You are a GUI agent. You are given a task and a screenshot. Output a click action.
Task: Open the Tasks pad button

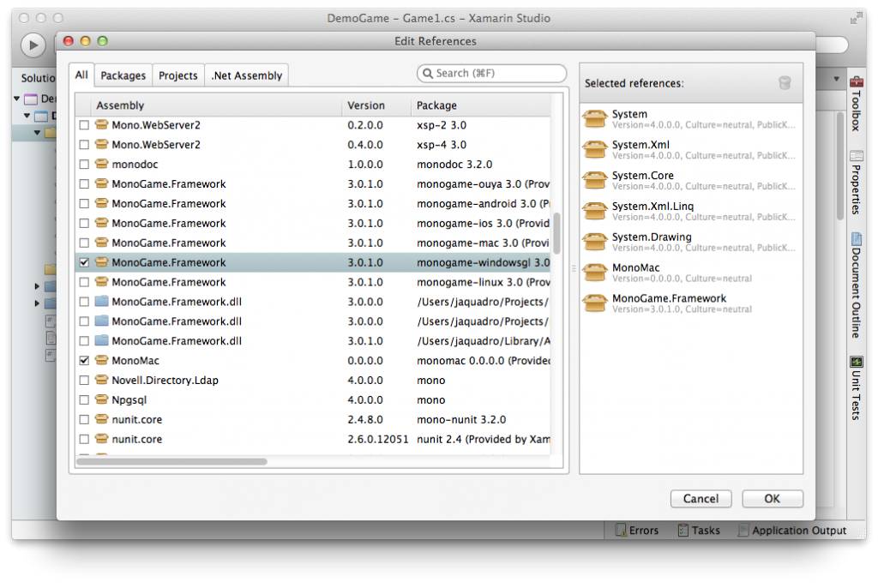(699, 530)
